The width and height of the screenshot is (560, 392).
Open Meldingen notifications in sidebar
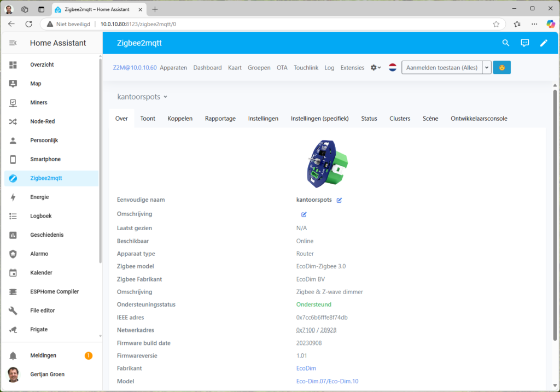pos(43,355)
